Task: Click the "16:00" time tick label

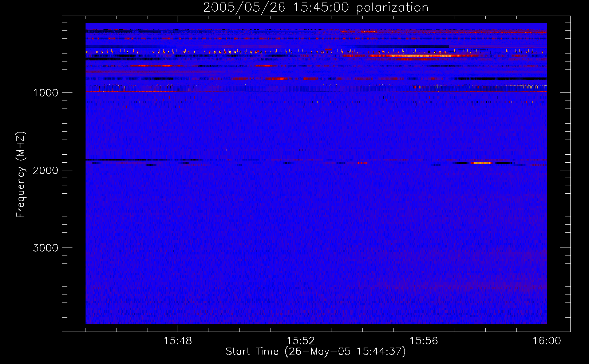Action: [x=547, y=341]
